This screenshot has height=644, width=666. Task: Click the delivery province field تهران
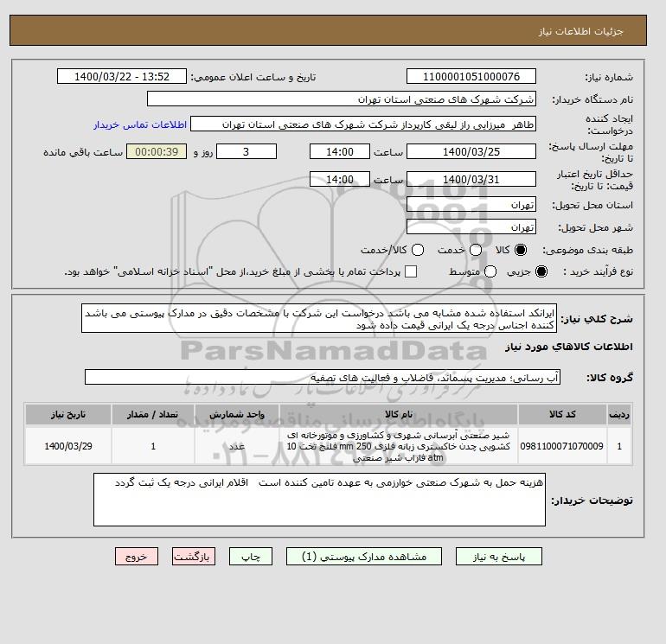[x=471, y=205]
